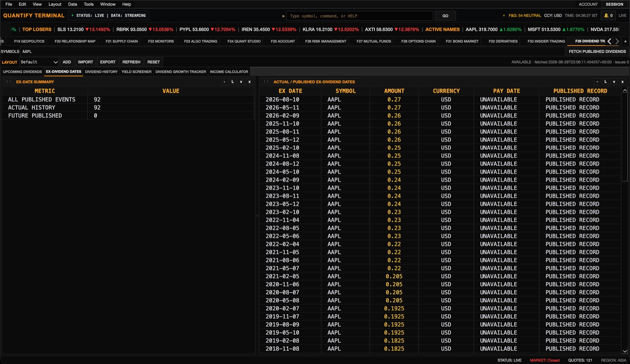Click the FUTURE PUBLISHED metric row
The image size is (630, 364).
click(x=128, y=116)
